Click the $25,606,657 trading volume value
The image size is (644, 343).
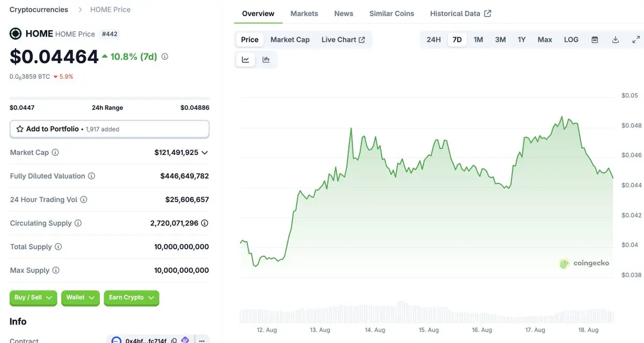[x=187, y=200]
